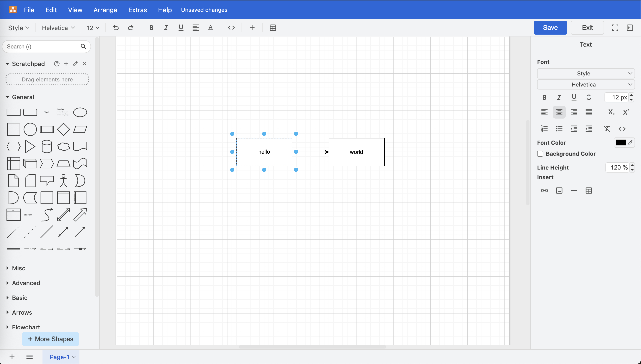Viewport: 641px width, 364px height.
Task: Toggle fullscreen mode icon
Action: (x=615, y=28)
